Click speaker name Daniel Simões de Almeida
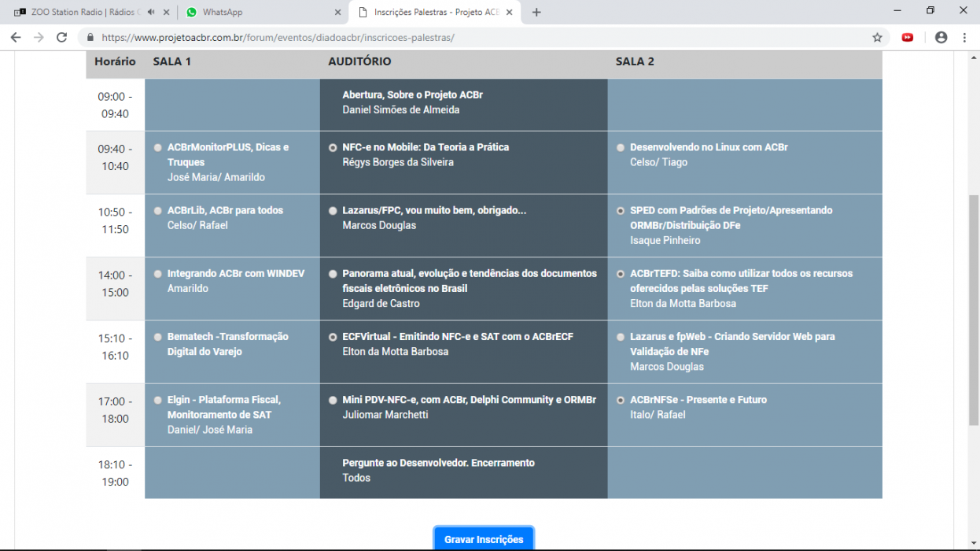The height and width of the screenshot is (551, 980). (x=401, y=110)
